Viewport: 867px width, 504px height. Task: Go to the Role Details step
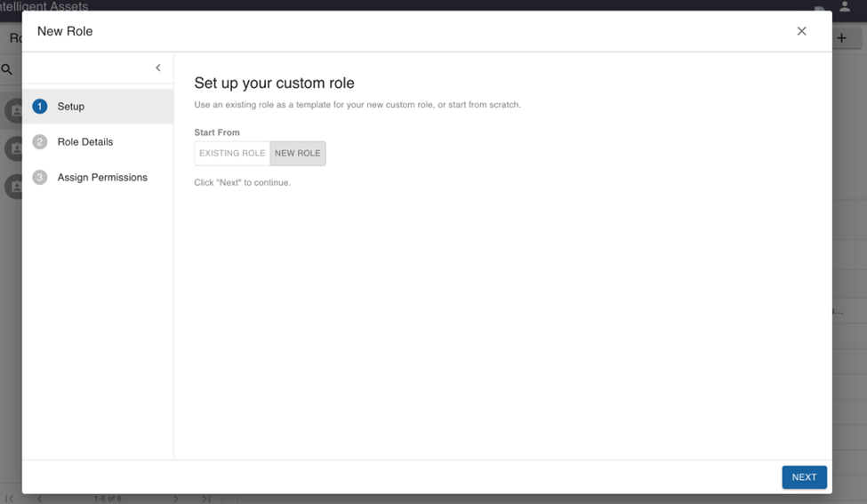coord(85,142)
